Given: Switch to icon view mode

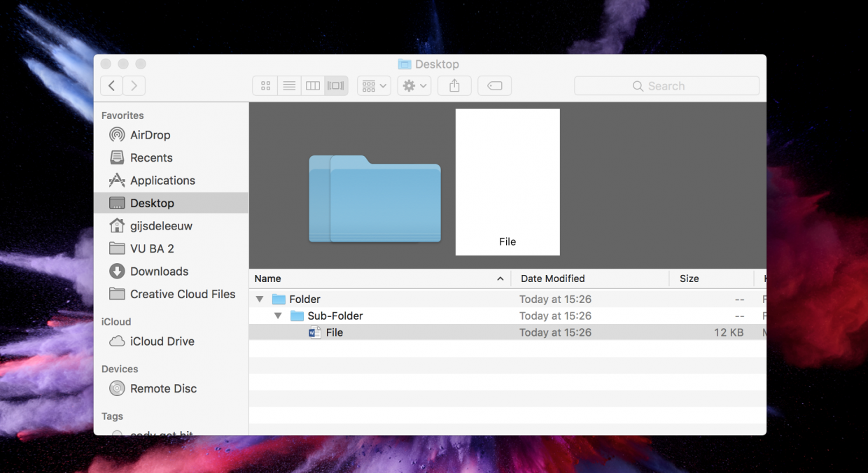Looking at the screenshot, I should coord(265,86).
